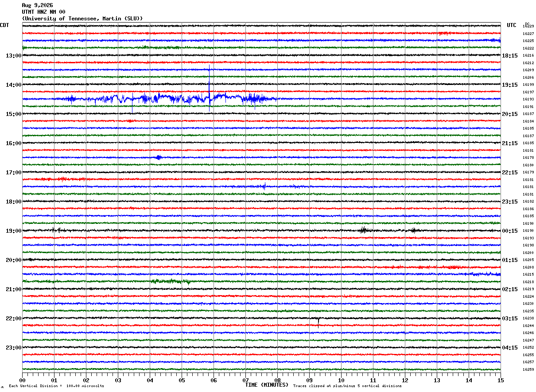Click the vertical division microvolts note
This screenshot has width=536, height=392.
pyautogui.click(x=56, y=386)
